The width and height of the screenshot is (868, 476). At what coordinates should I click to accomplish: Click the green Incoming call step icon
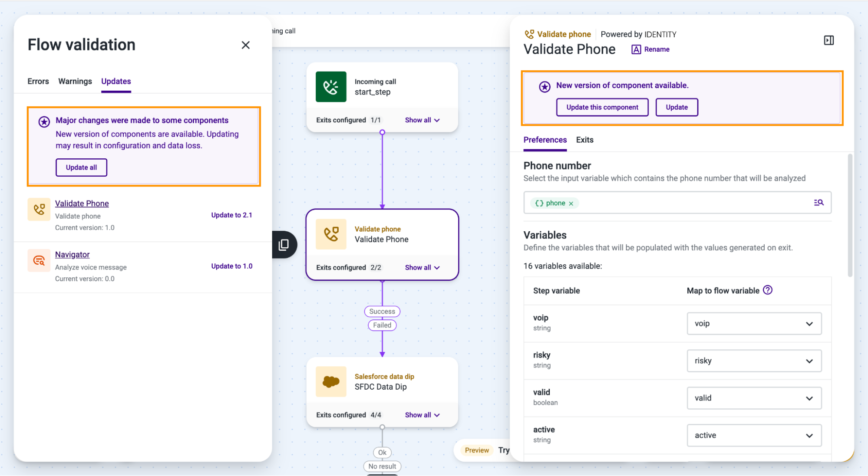331,87
